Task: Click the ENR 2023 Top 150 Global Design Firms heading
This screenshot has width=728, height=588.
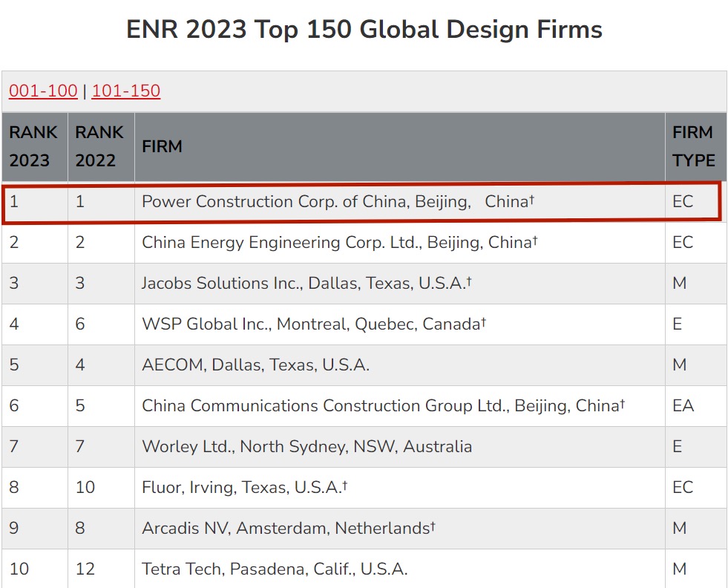Action: pos(364,29)
